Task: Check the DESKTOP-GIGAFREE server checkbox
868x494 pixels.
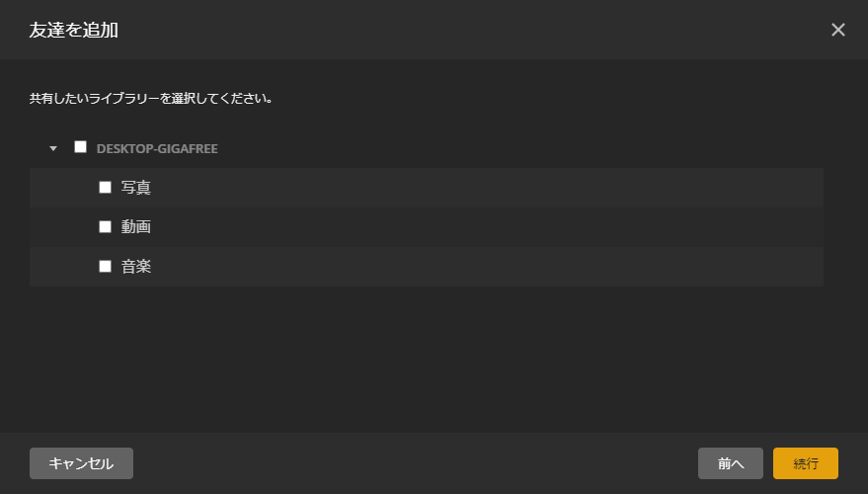Action: point(80,147)
